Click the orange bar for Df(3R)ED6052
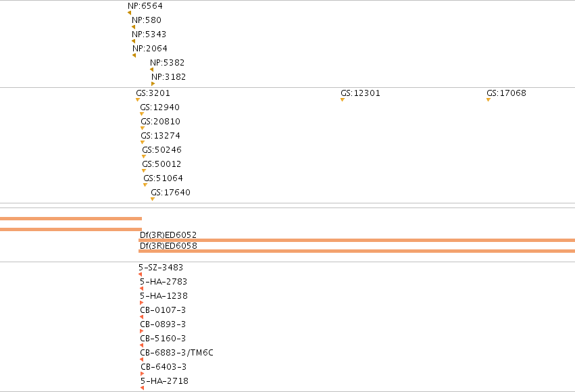 tap(357, 241)
